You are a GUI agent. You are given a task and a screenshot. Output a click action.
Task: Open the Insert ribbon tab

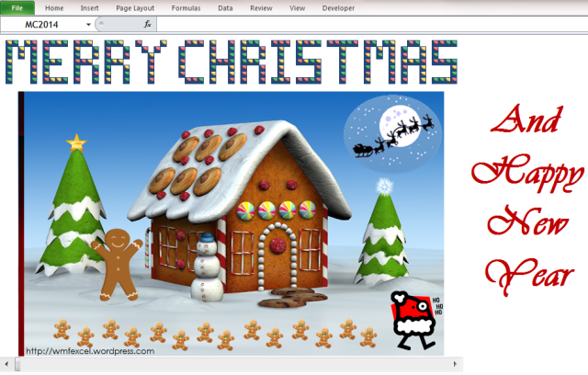pyautogui.click(x=90, y=8)
